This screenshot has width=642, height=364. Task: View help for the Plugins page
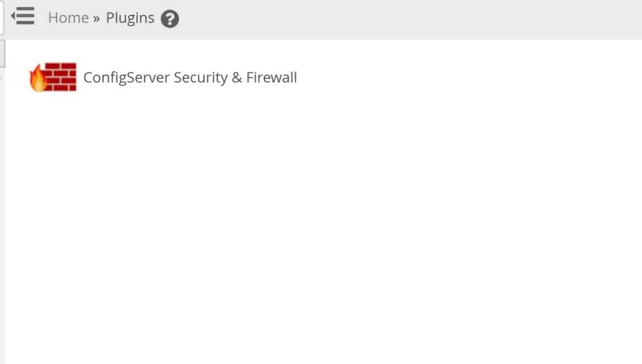pos(169,19)
